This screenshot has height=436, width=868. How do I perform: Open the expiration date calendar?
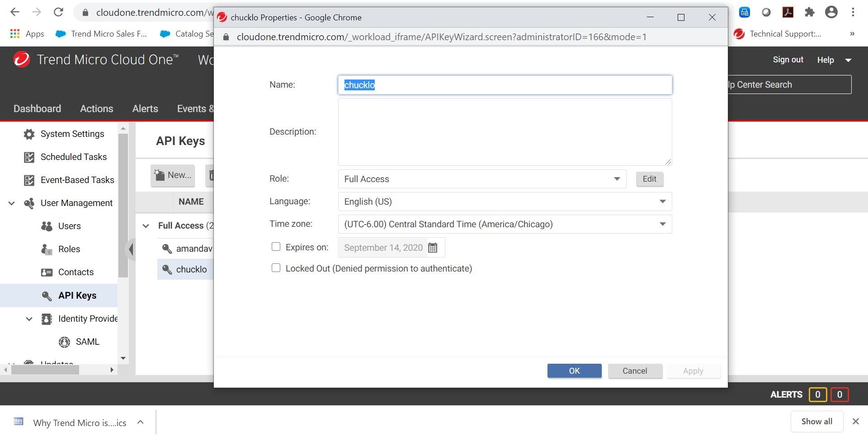[433, 248]
